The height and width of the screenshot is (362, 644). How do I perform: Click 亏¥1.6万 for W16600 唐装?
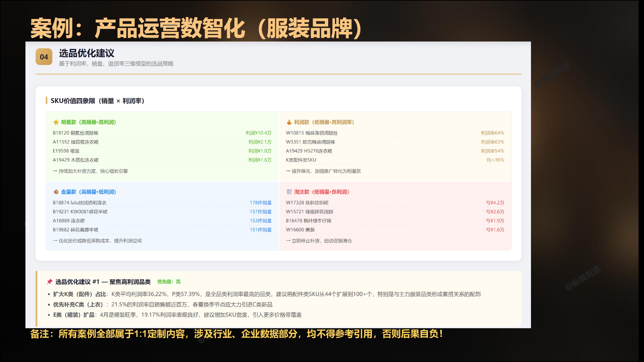pyautogui.click(x=495, y=230)
